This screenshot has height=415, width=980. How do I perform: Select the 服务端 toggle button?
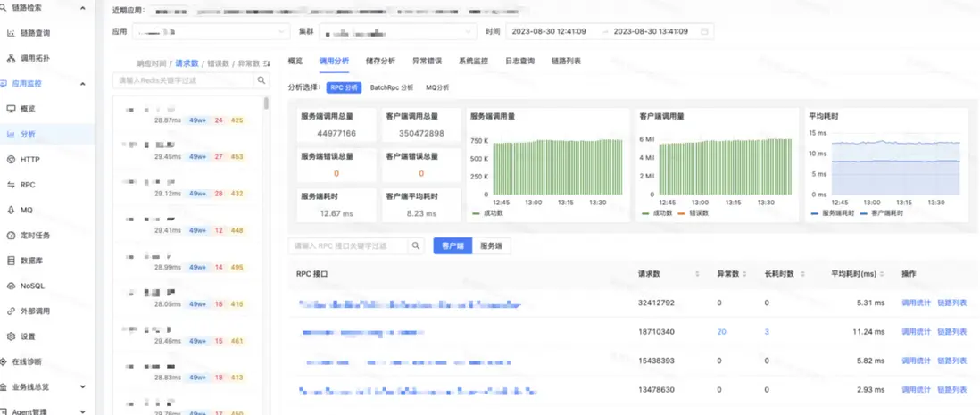pos(492,246)
